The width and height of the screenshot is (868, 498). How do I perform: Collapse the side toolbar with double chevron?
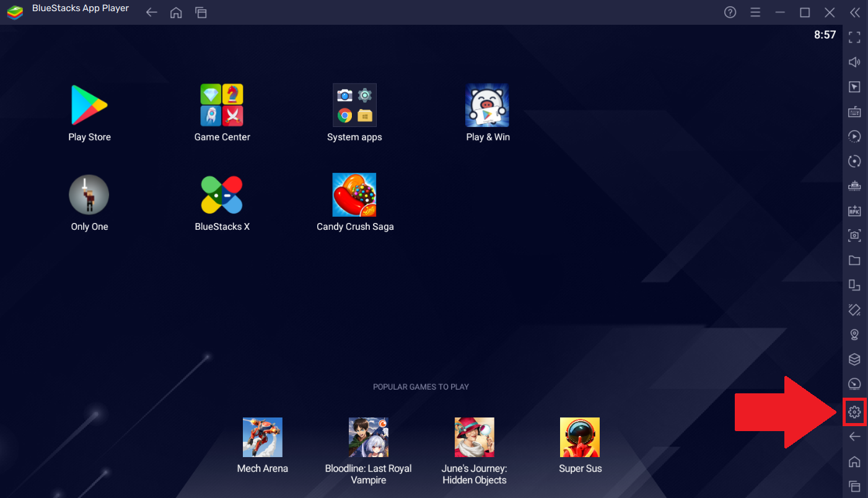tap(854, 12)
